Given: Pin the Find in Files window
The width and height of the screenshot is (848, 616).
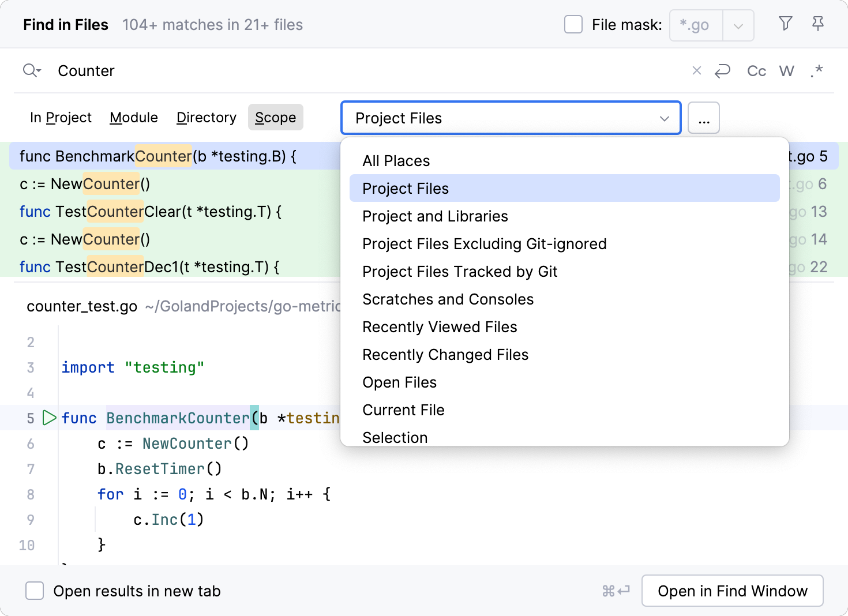Looking at the screenshot, I should coord(817,24).
